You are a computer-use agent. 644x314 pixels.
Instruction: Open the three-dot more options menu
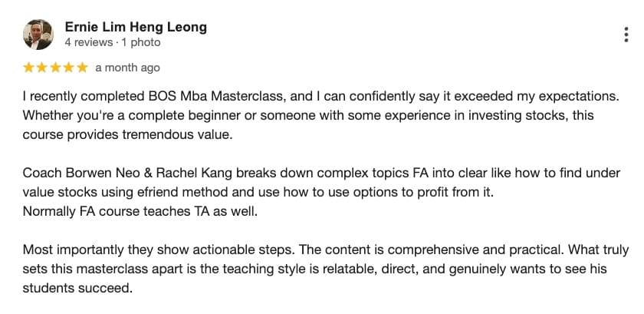click(626, 35)
